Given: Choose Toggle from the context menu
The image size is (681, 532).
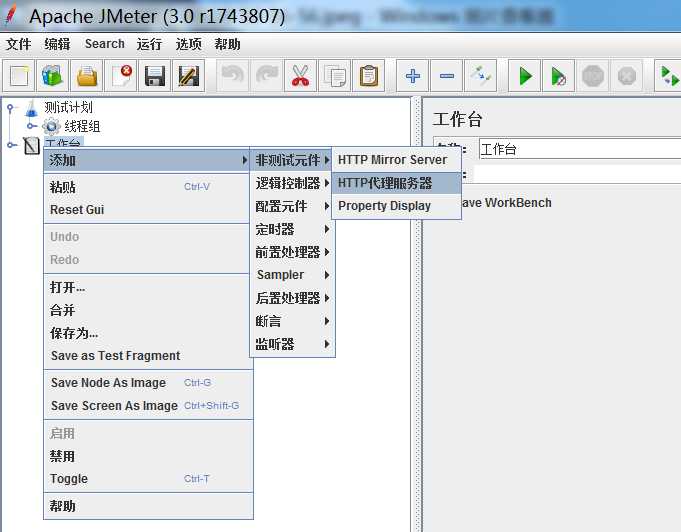Looking at the screenshot, I should coord(147,479).
